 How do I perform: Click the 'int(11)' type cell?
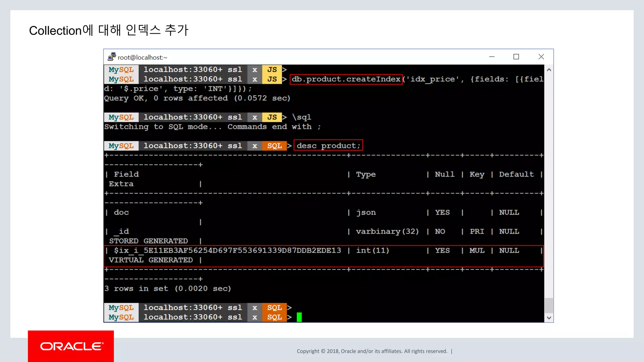[x=373, y=250]
